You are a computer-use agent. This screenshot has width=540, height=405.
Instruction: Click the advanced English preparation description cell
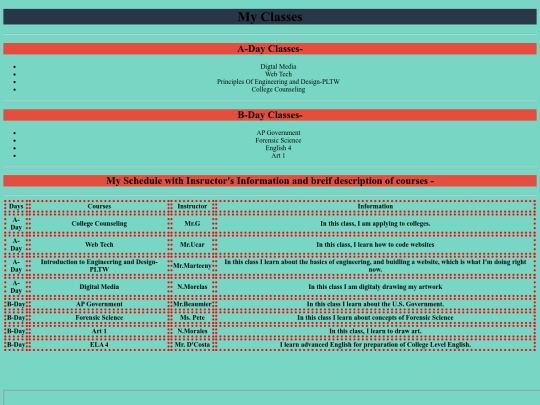coord(375,344)
